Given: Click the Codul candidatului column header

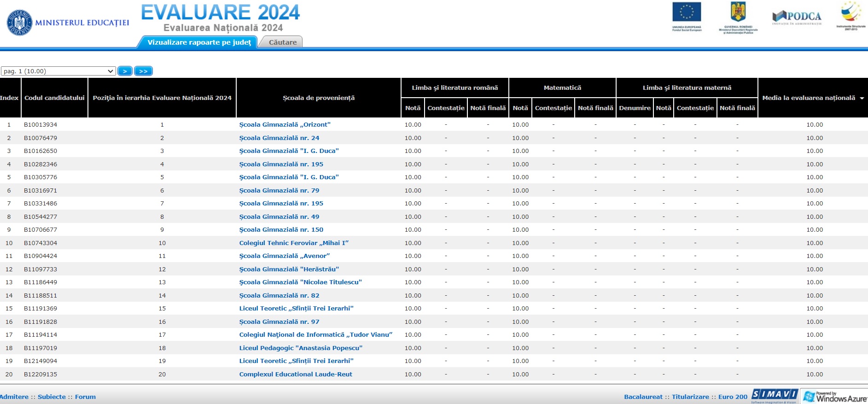Looking at the screenshot, I should (x=54, y=98).
